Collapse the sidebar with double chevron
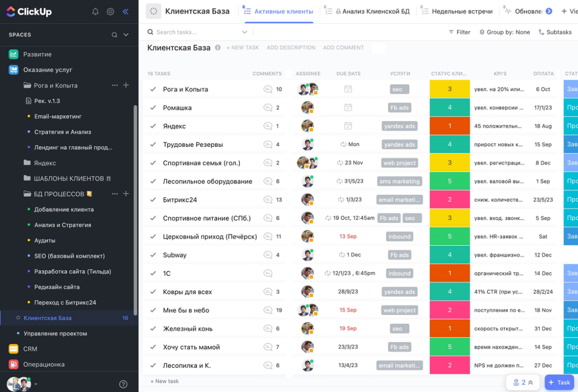The height and width of the screenshot is (392, 578). pos(125,12)
